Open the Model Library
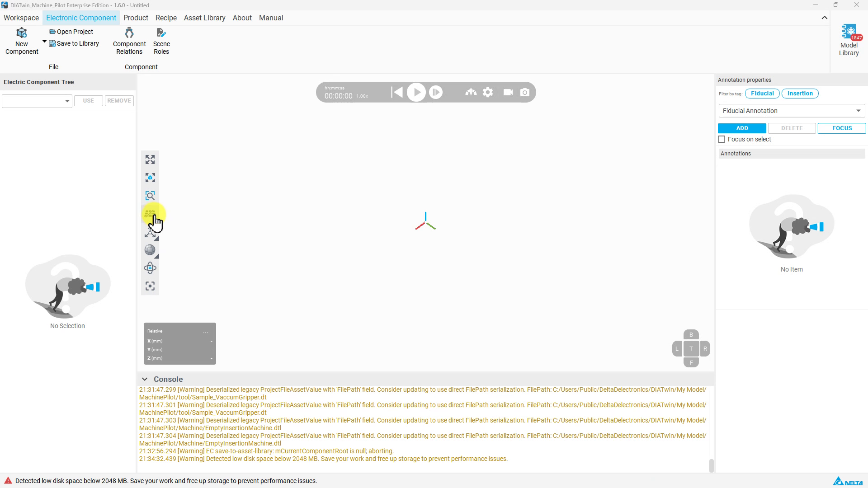Screen dimensions: 868x488 tap(849, 40)
